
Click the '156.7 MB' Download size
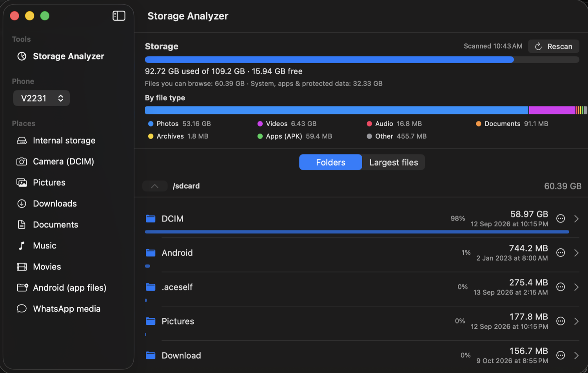point(528,351)
